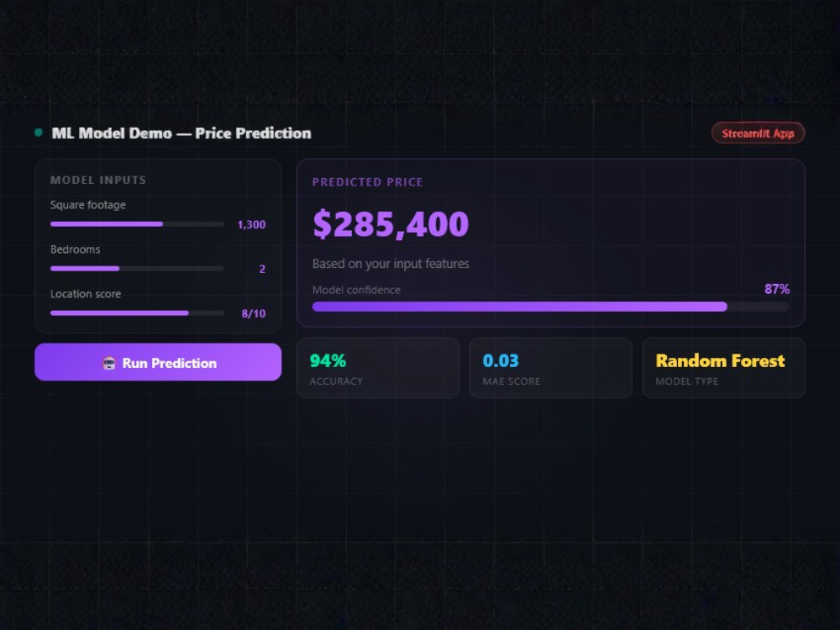Click the Bedrooms slider track
840x630 pixels.
click(137, 269)
